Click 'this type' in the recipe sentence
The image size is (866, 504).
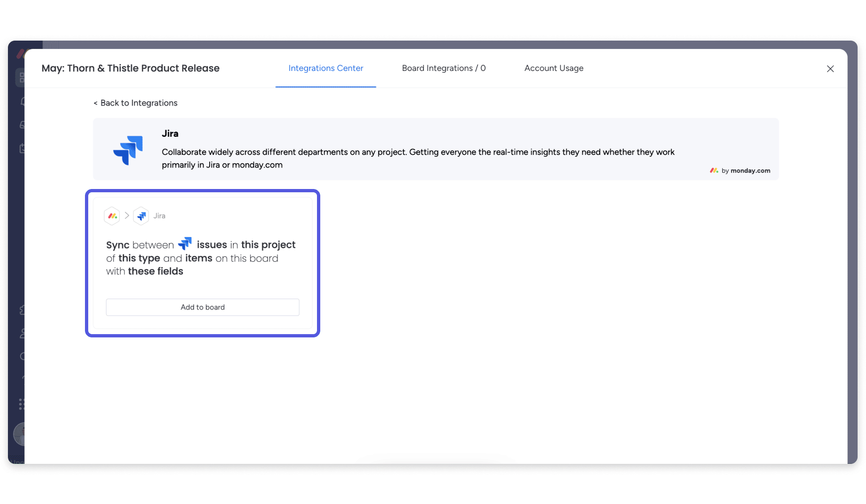click(x=139, y=258)
